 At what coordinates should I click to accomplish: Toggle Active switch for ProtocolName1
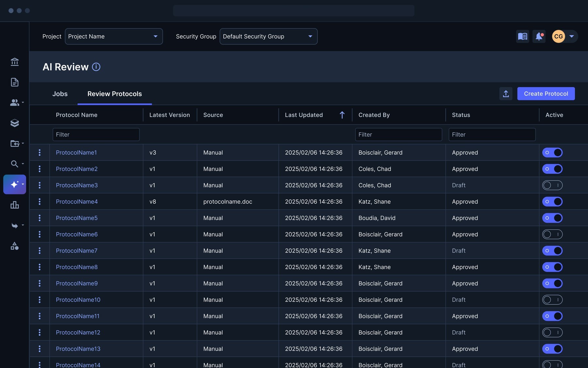(x=552, y=152)
